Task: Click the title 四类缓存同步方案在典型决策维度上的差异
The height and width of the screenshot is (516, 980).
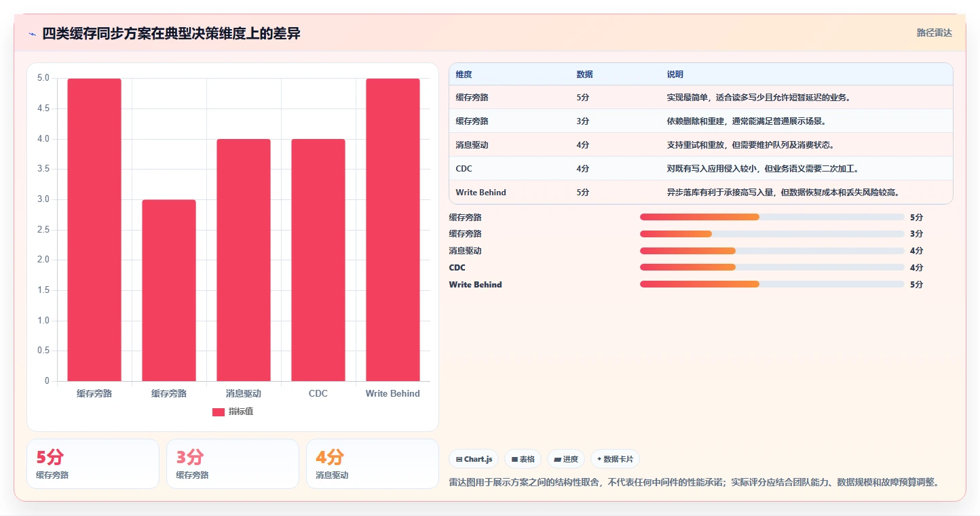Action: [171, 33]
